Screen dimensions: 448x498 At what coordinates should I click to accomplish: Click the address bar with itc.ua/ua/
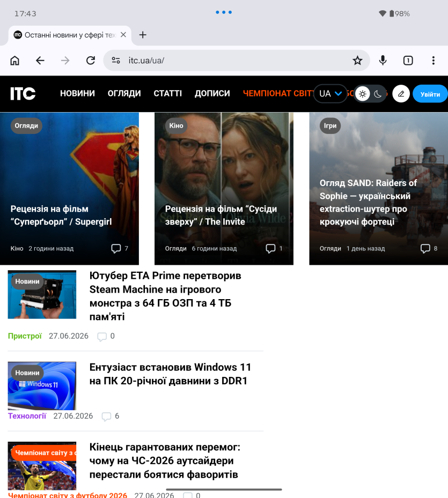coord(237,61)
